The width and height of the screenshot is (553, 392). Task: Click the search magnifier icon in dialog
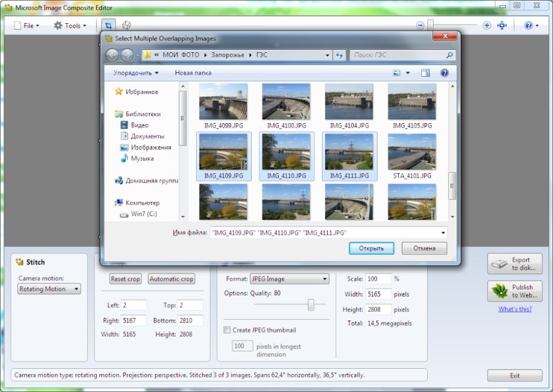click(449, 55)
